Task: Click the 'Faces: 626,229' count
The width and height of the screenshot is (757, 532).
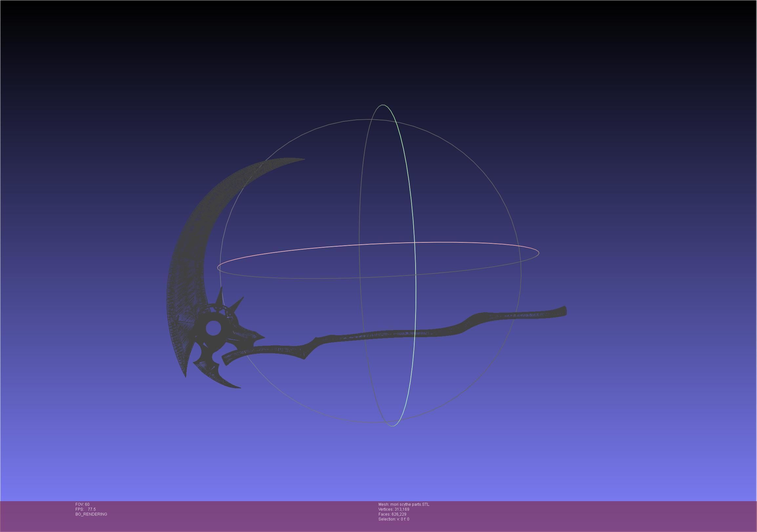Action: tap(392, 514)
